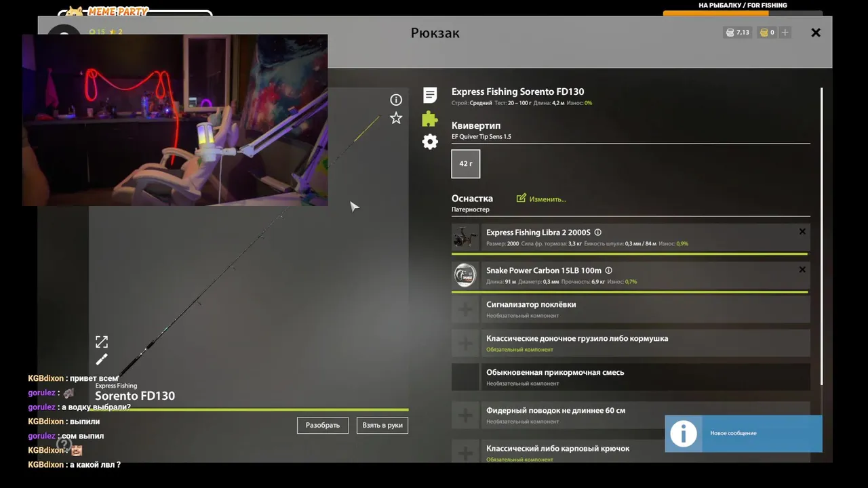Select the green puzzle-piece rig setup icon
Screen dimensions: 868x488
click(x=430, y=119)
